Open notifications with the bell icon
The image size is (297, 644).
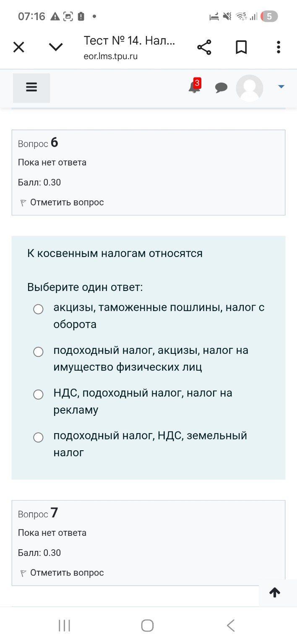coord(194,88)
